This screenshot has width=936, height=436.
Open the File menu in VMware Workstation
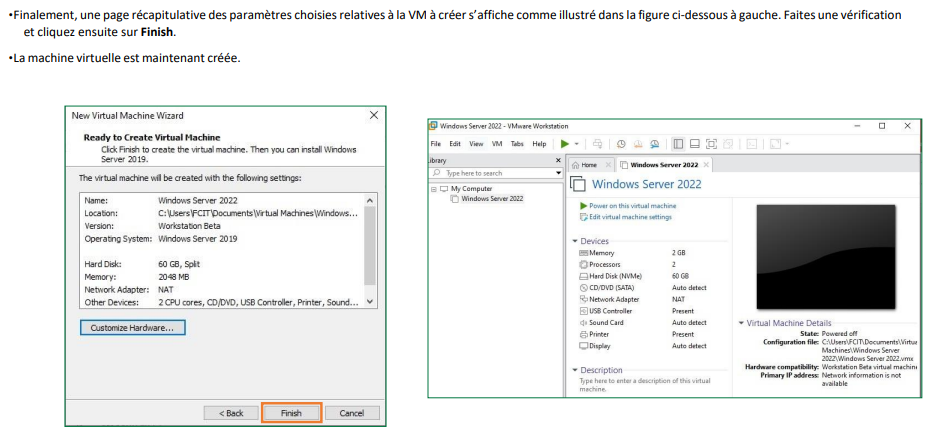pos(436,144)
